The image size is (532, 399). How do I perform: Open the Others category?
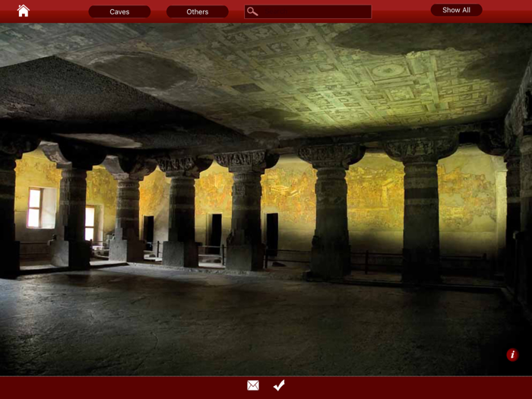(197, 11)
